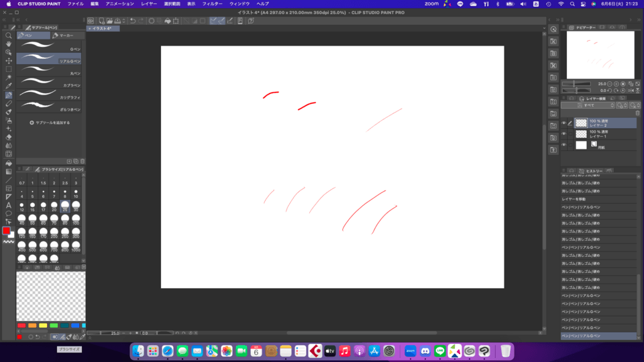
Task: Open Sub Tool panel menu
Action: coord(19,27)
